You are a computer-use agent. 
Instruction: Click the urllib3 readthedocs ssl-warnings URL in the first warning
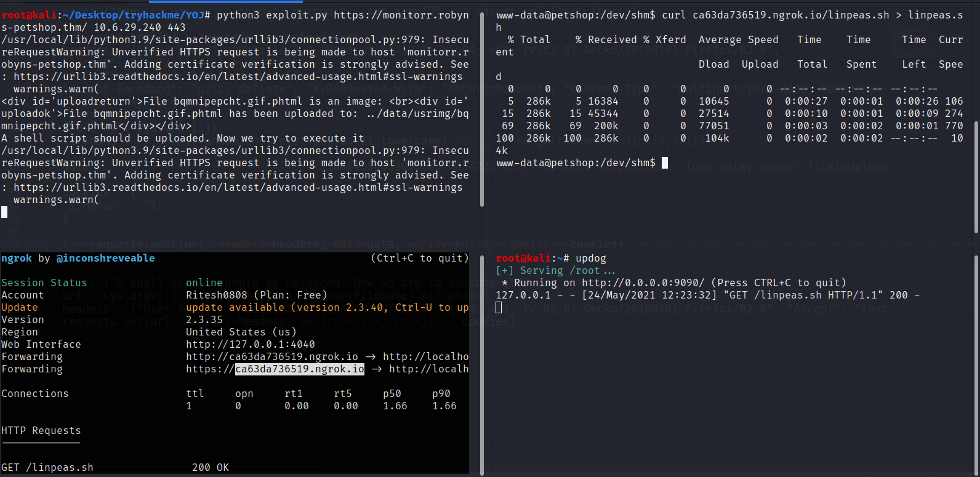pos(238,76)
